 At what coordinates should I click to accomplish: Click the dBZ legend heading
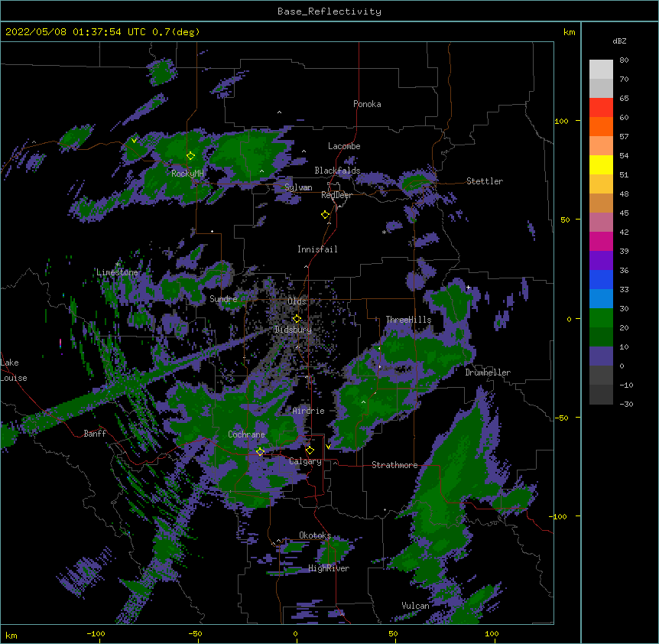[619, 41]
